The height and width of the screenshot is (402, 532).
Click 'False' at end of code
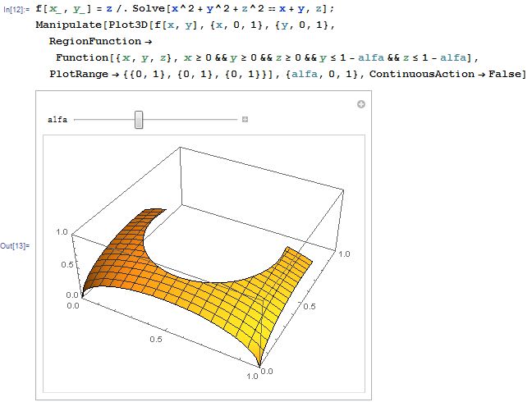[x=505, y=74]
